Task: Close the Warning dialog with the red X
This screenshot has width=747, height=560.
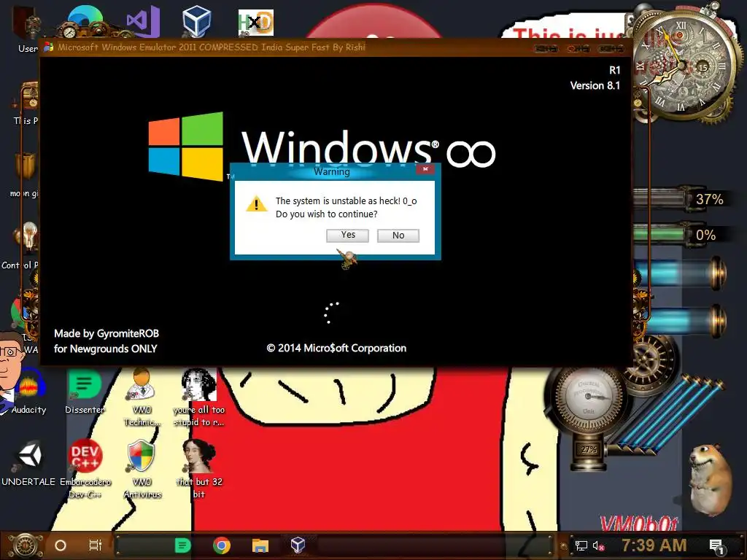Action: (x=425, y=169)
